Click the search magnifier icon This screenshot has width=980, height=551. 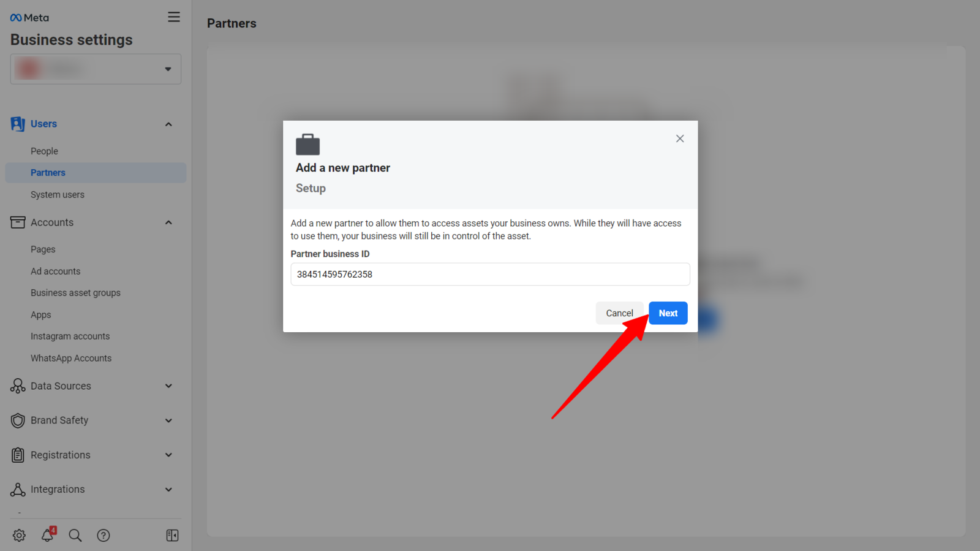coord(75,535)
